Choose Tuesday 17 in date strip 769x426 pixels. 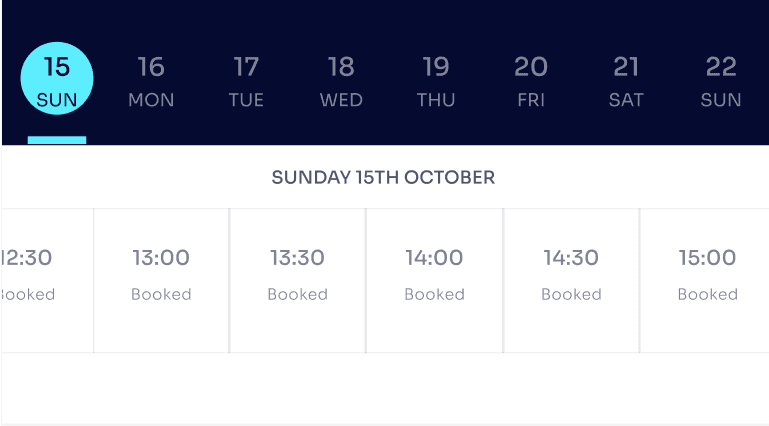click(x=246, y=82)
